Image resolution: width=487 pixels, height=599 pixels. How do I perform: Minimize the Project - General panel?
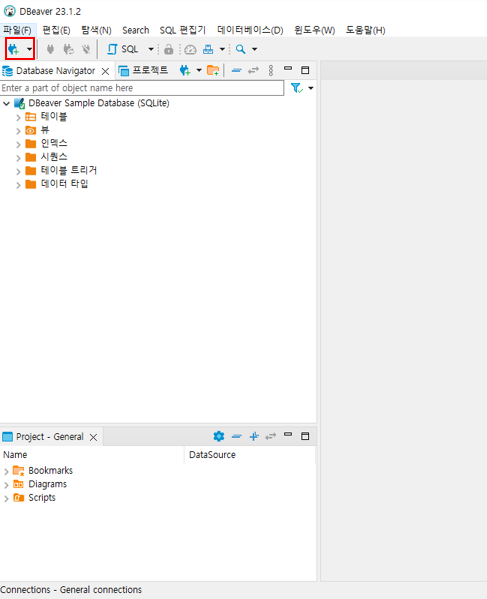pyautogui.click(x=288, y=435)
